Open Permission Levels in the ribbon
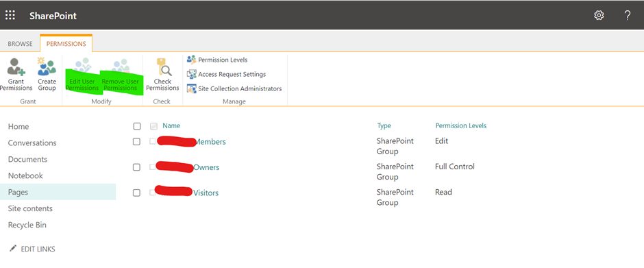Viewport: 644px width, 268px height. pyautogui.click(x=217, y=60)
